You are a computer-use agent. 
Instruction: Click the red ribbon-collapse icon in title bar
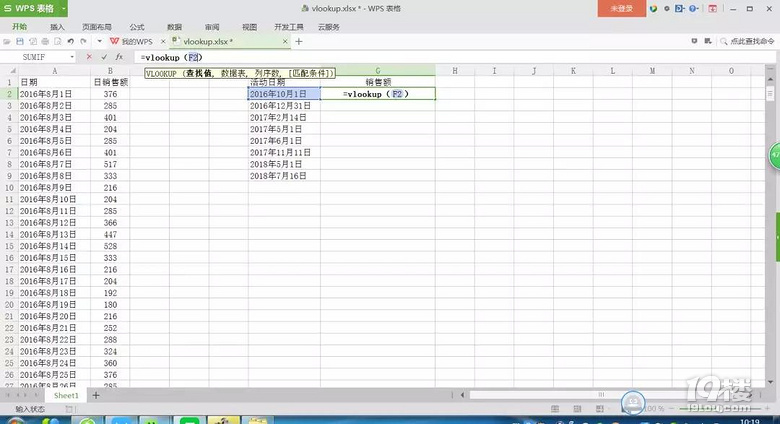712,8
